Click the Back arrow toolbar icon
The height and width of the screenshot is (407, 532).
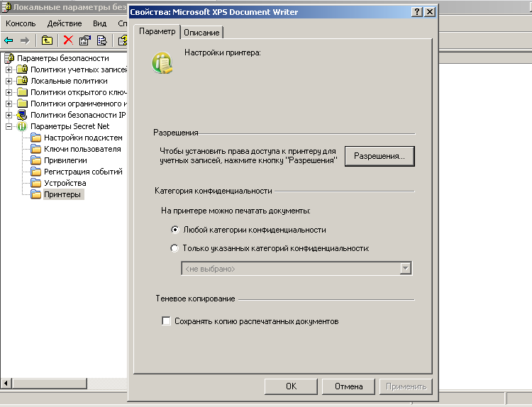[x=9, y=40]
